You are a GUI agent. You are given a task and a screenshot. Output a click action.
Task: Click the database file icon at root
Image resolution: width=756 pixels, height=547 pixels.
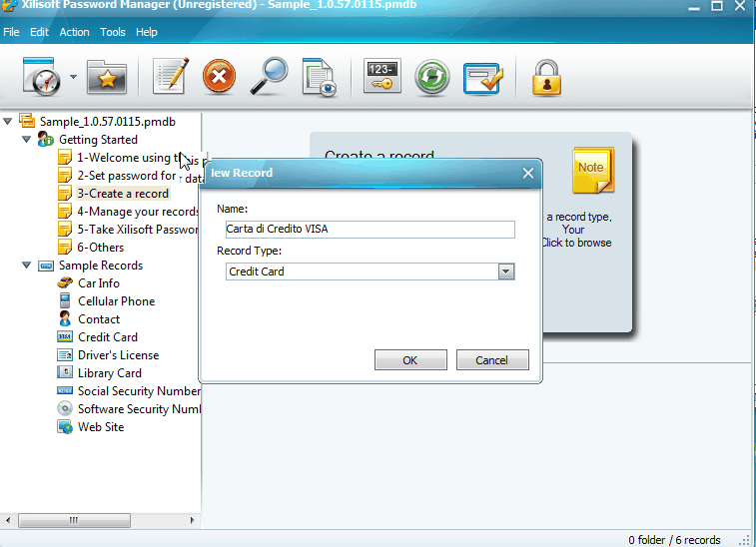point(27,121)
